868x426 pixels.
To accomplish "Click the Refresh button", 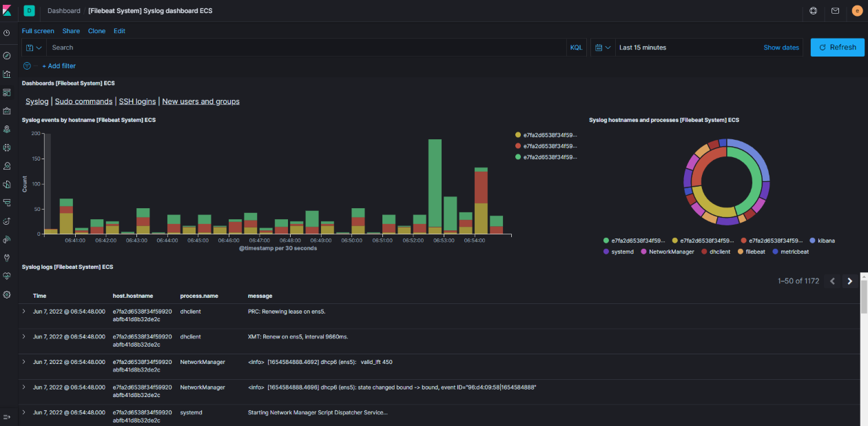I will tap(837, 48).
